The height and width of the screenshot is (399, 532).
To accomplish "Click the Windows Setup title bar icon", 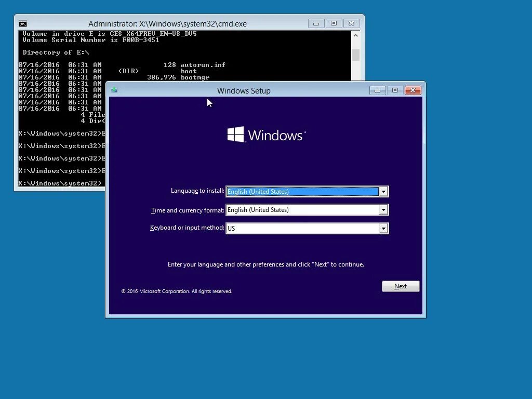I will pos(114,90).
